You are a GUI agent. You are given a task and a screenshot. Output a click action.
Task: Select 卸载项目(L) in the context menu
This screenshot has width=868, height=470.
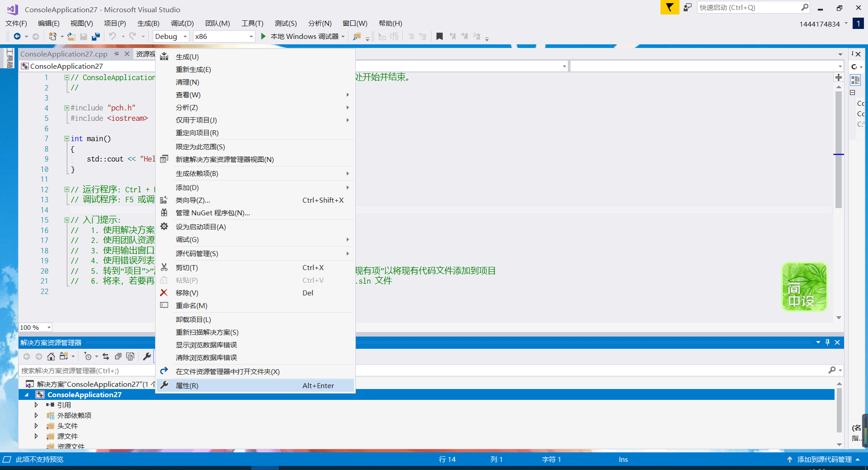click(x=255, y=320)
